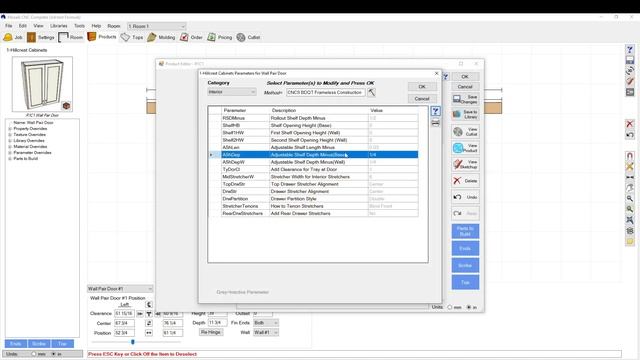
Task: Click the red X icon in right toolbar
Action: pos(630,124)
